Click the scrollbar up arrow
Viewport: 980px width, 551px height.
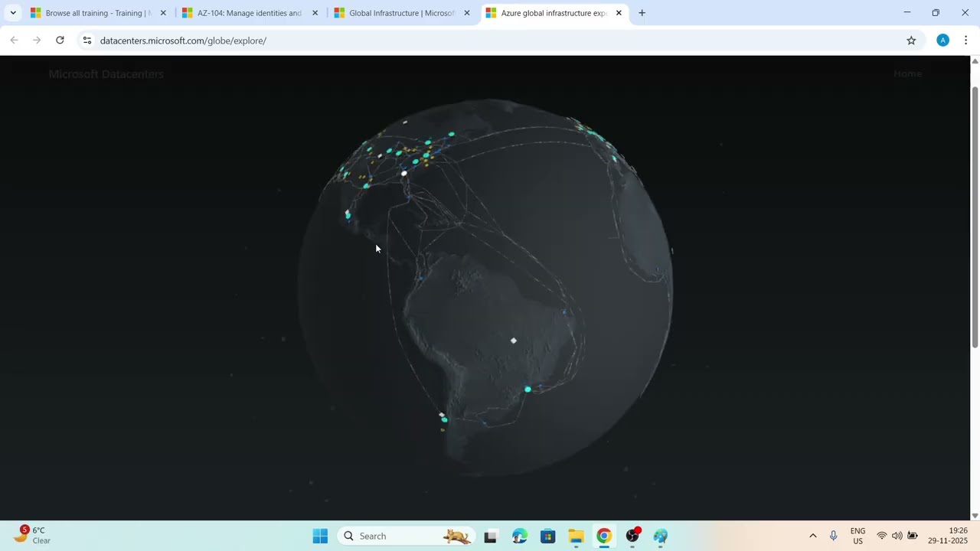[975, 61]
